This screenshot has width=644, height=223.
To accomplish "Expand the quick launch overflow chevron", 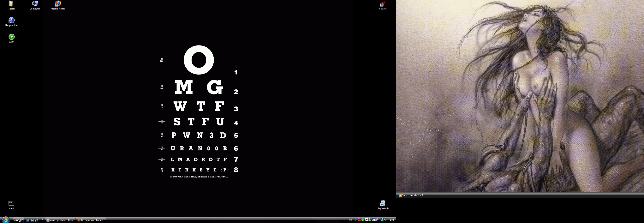I will (x=43, y=219).
